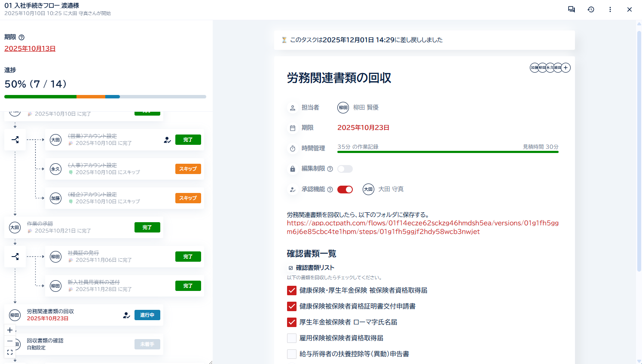Click the overdue date 2025年10月13日
Screen dimensions: 642x364
click(x=30, y=49)
